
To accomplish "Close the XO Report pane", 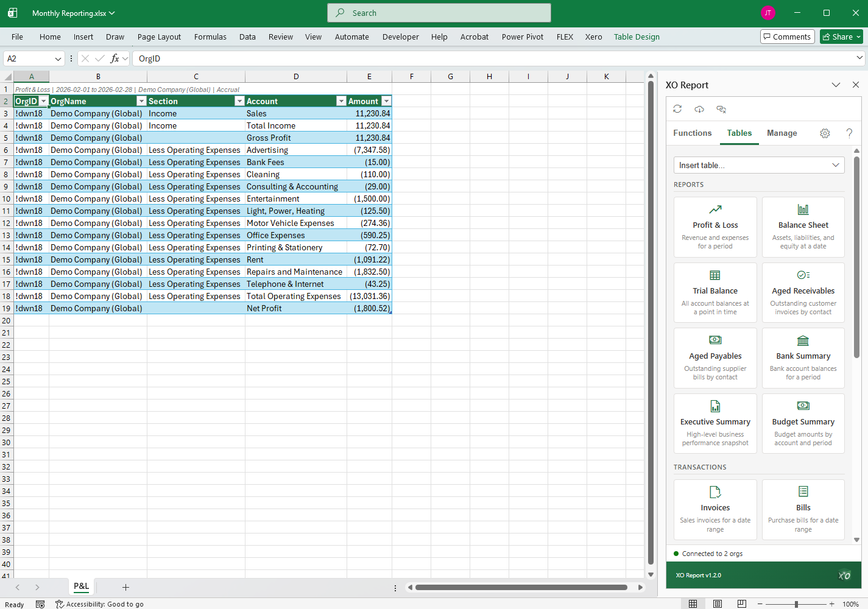I will [x=856, y=85].
